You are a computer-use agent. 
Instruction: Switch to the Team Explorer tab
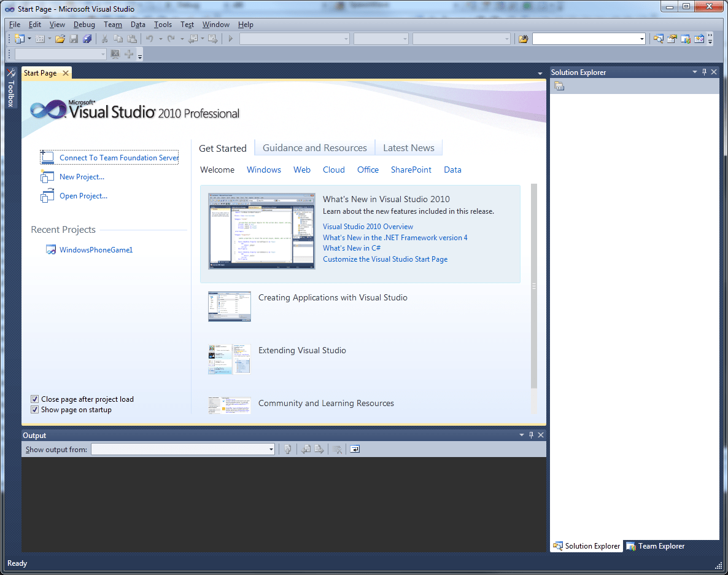pyautogui.click(x=656, y=546)
